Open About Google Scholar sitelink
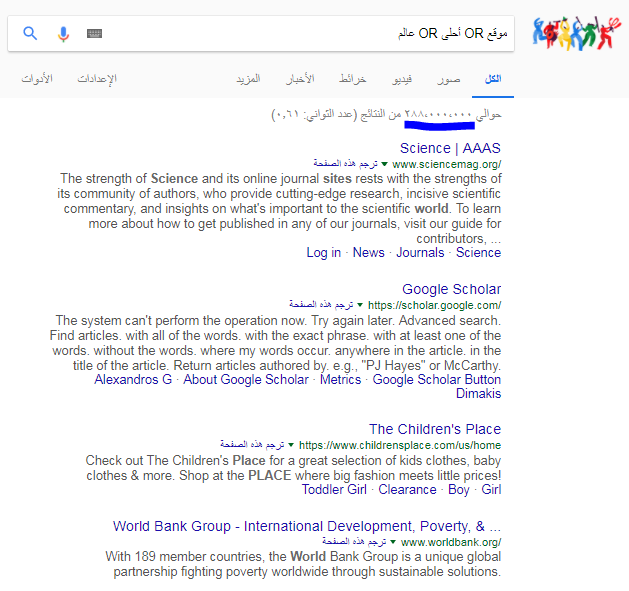Viewport: 629px width, 591px height. [246, 379]
